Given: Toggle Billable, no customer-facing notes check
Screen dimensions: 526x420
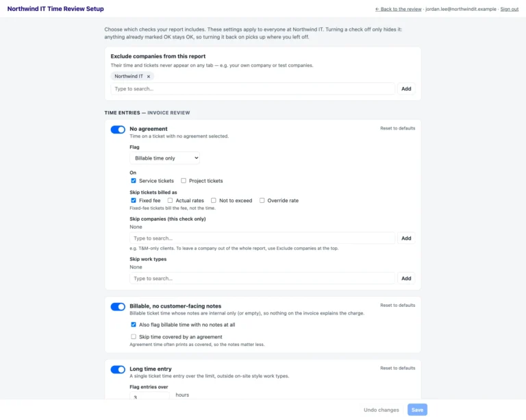Looking at the screenshot, I should (118, 307).
